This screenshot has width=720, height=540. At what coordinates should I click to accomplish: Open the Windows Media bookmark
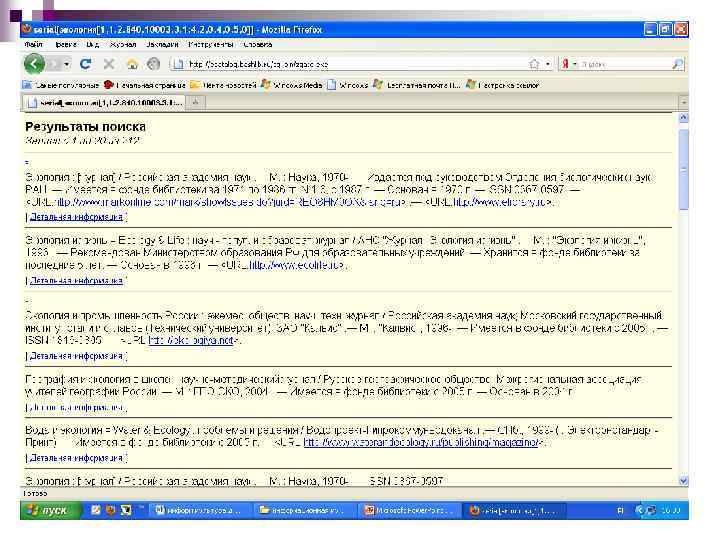pos(291,85)
